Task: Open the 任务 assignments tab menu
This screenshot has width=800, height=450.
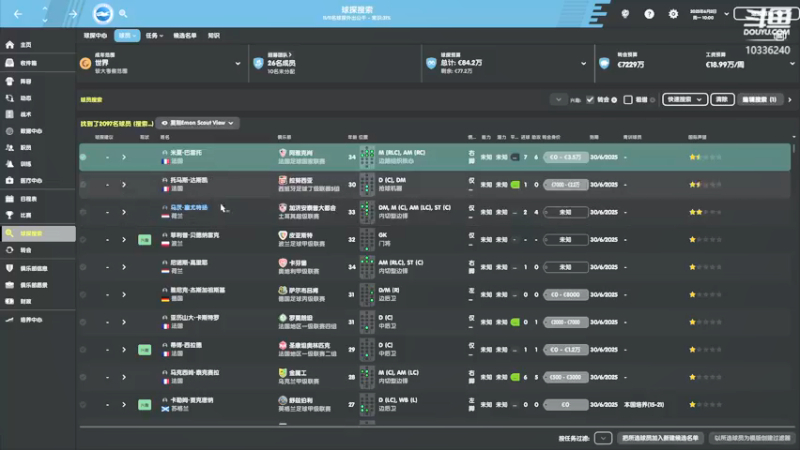Action: pyautogui.click(x=154, y=36)
